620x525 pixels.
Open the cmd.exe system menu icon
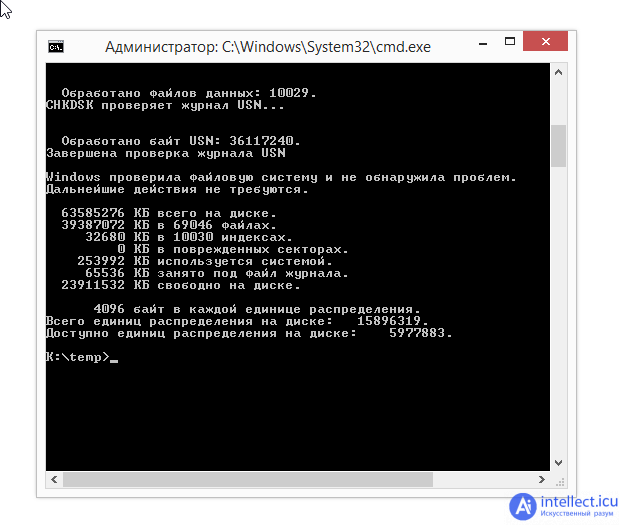56,47
